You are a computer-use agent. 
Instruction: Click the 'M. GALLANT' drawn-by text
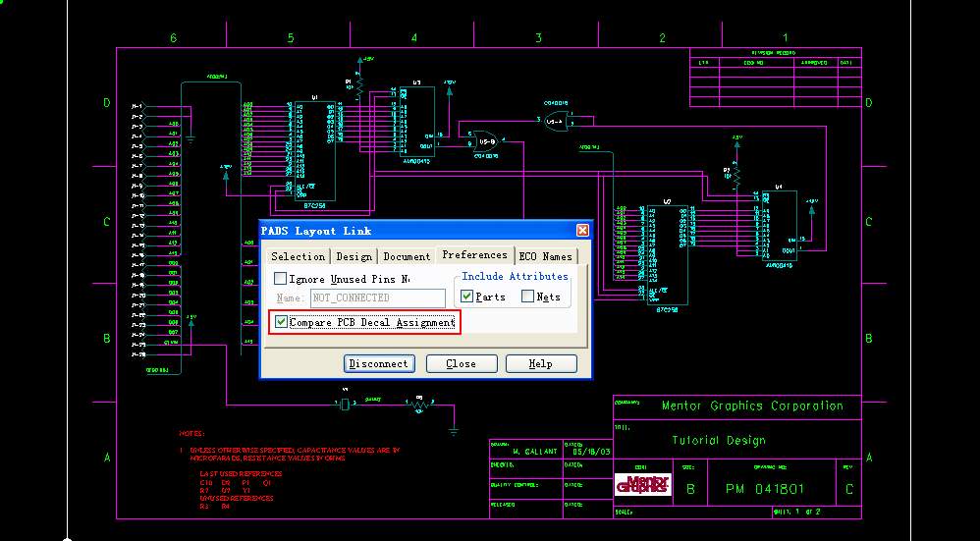(534, 451)
